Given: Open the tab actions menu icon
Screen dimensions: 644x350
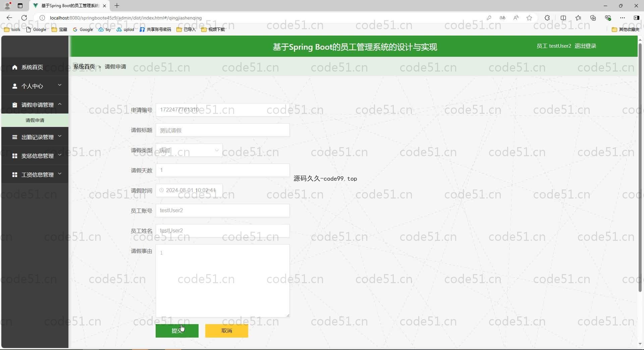Looking at the screenshot, I should tap(20, 6).
